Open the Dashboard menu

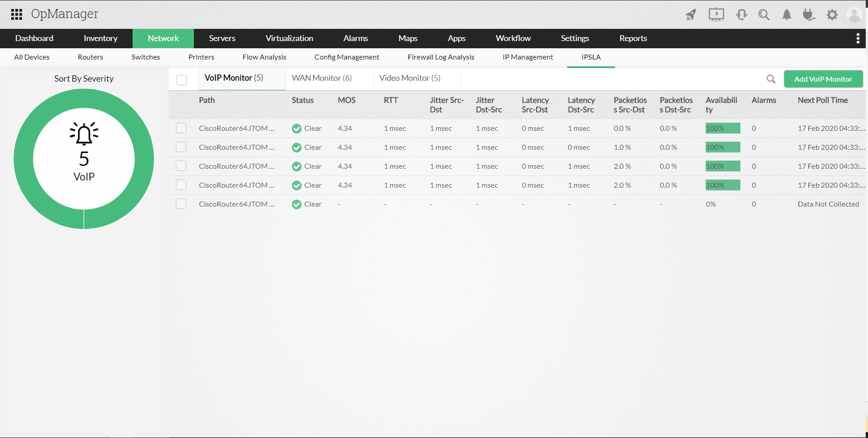coord(34,38)
